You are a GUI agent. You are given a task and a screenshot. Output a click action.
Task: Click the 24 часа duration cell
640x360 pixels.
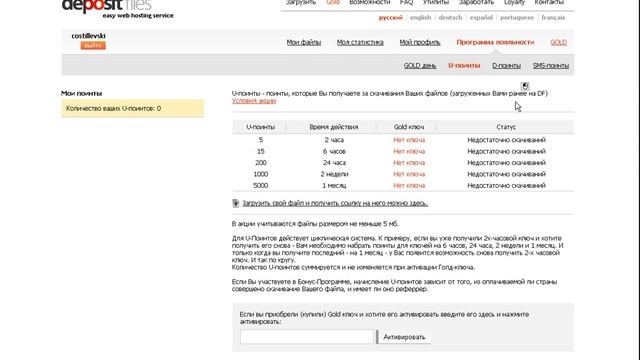click(334, 163)
